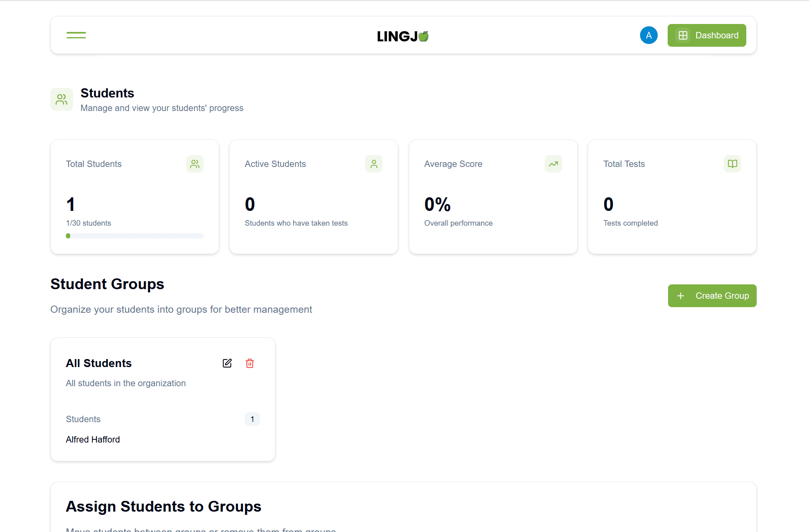Click the people icon on Total Students card
The height and width of the screenshot is (532, 809).
tap(194, 164)
